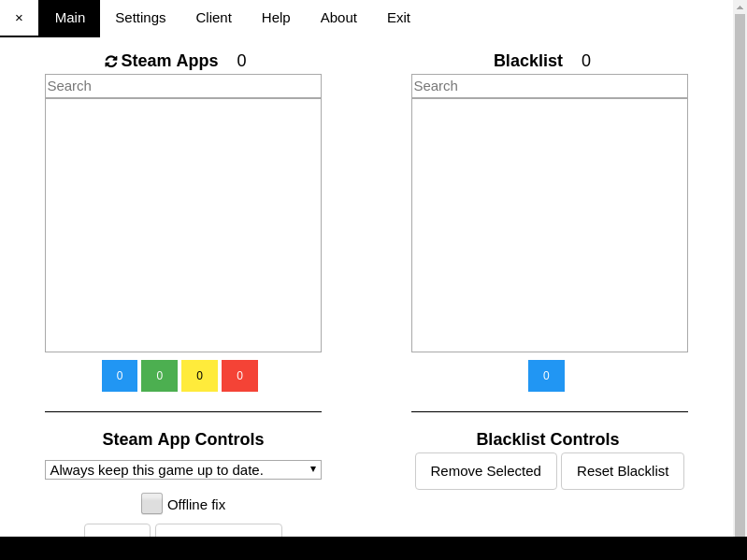747x560 pixels.
Task: Click the Steam Apps heading text
Action: [x=169, y=61]
